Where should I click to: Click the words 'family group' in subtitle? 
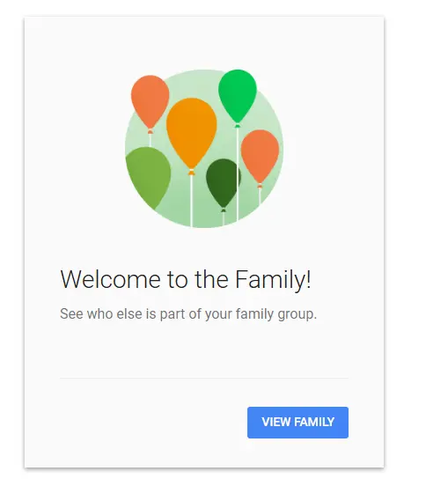point(275,313)
